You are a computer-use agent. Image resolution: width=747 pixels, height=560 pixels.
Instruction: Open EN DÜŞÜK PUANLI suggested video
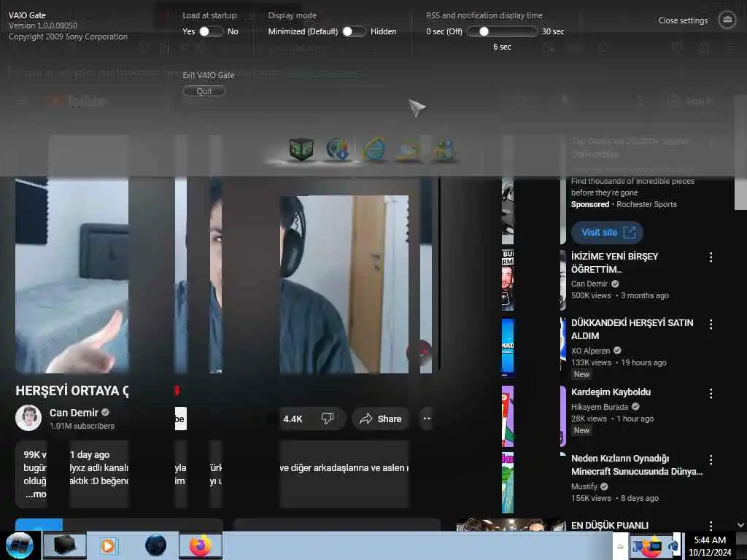610,525
